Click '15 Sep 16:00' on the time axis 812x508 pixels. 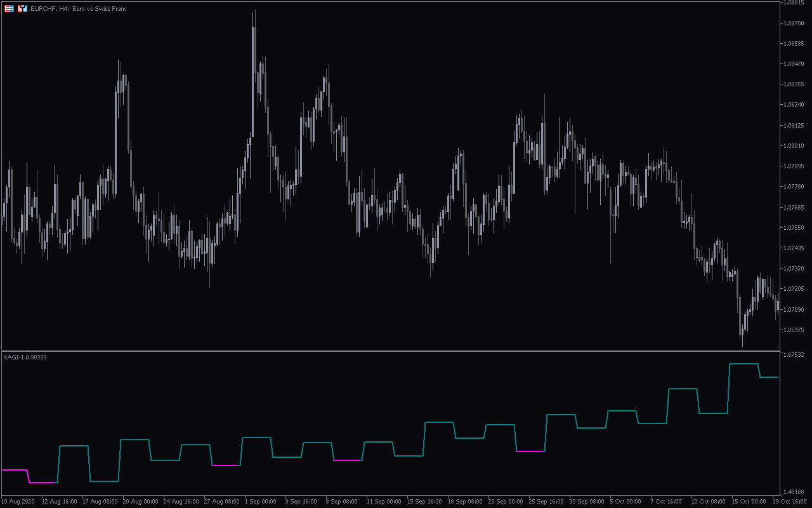[425, 502]
